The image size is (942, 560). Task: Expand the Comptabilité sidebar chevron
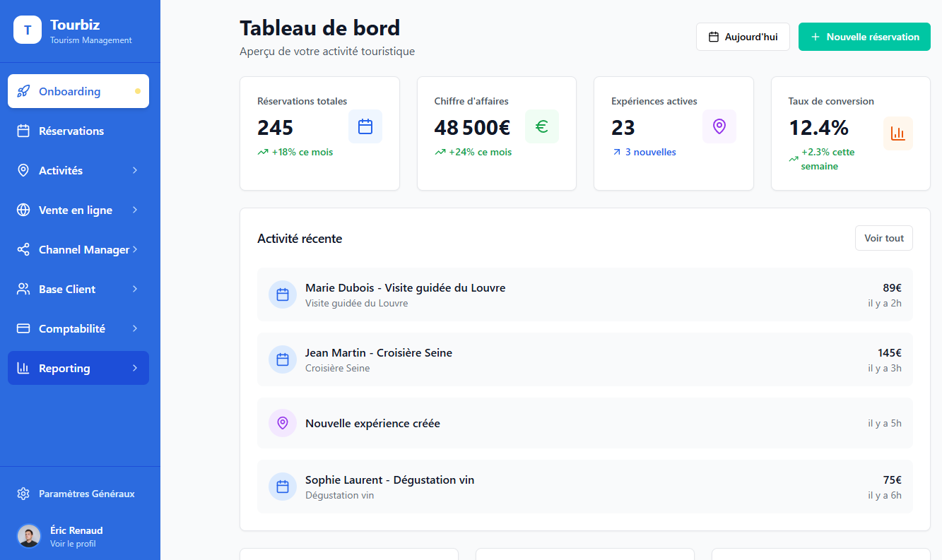point(135,328)
